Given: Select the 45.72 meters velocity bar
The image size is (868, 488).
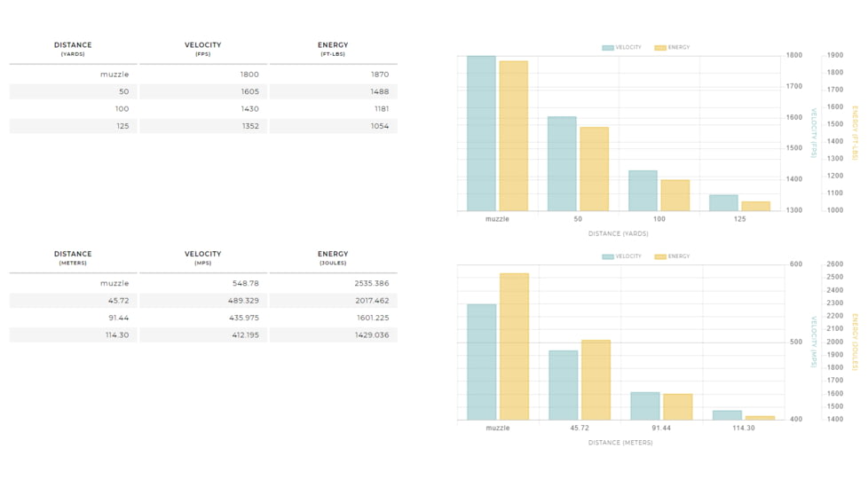Looking at the screenshot, I should 563,385.
